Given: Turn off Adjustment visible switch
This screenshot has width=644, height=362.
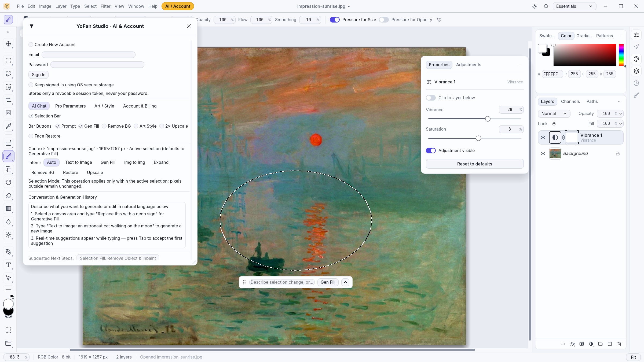Looking at the screenshot, I should (x=431, y=150).
